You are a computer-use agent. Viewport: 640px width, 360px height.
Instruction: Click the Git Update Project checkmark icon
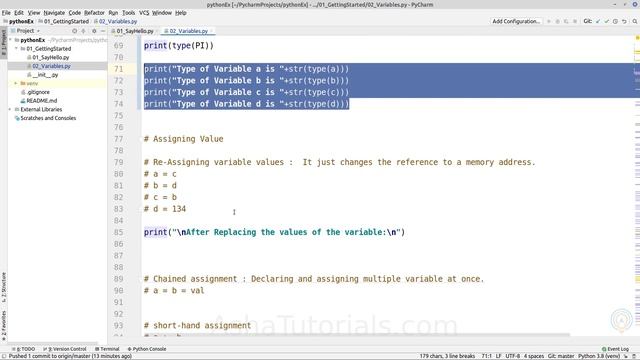[598, 21]
